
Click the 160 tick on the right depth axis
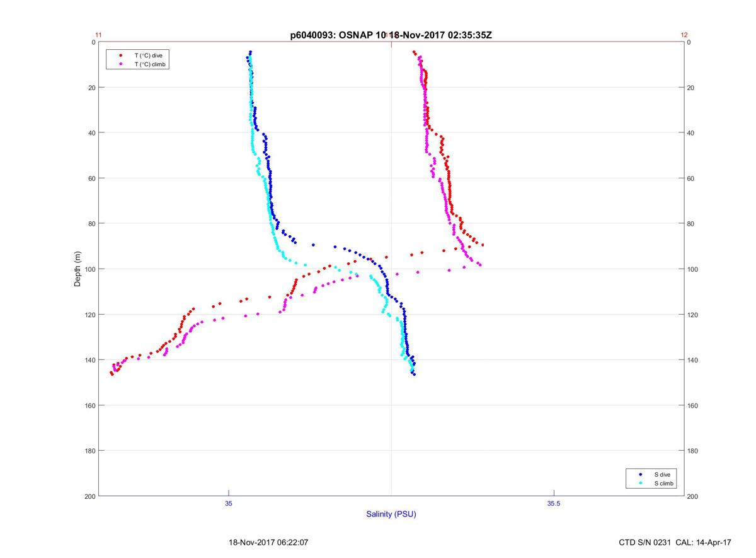pyautogui.click(x=693, y=405)
